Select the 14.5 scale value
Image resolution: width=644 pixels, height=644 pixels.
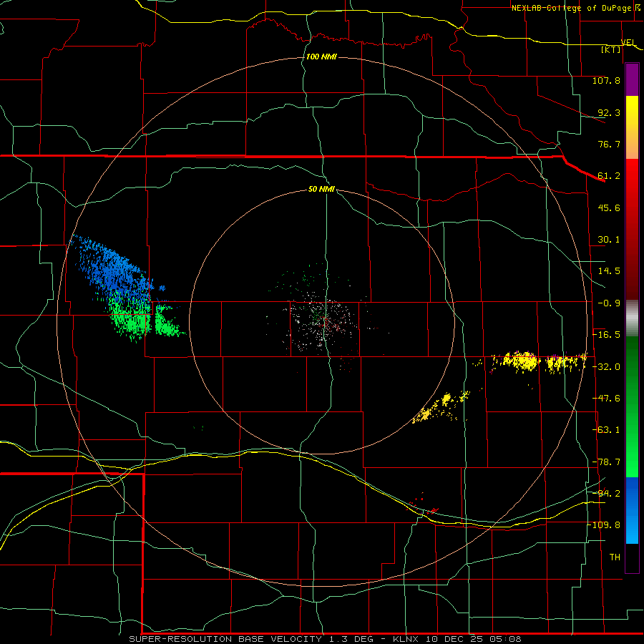point(609,271)
